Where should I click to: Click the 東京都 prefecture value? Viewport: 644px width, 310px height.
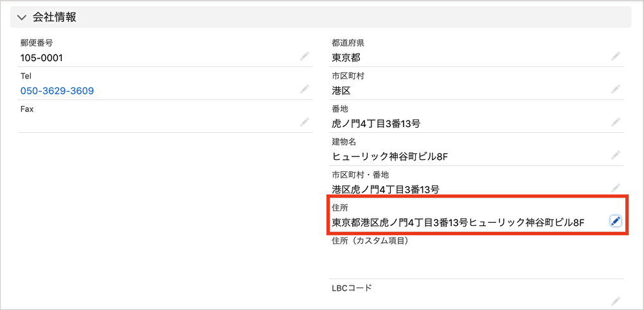[x=346, y=58]
